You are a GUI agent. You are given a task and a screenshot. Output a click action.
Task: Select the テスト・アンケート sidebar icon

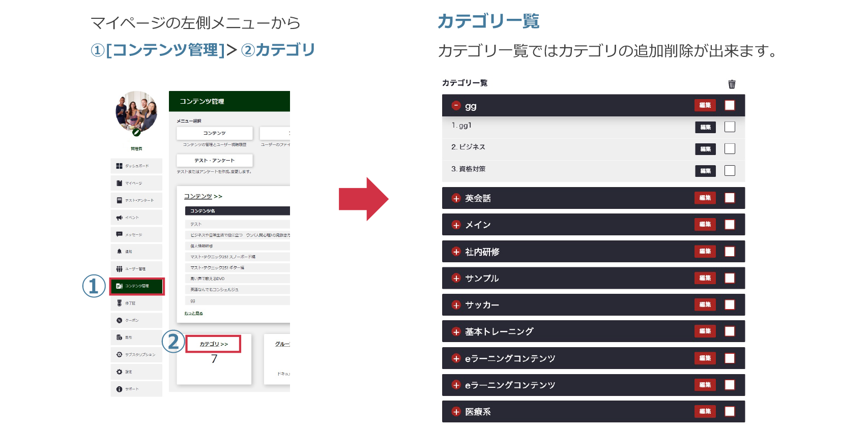[x=119, y=200]
